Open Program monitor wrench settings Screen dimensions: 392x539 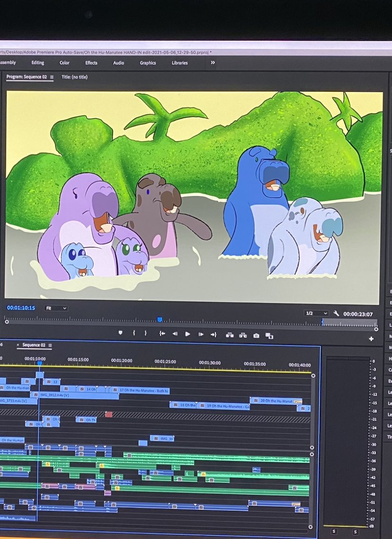click(336, 313)
